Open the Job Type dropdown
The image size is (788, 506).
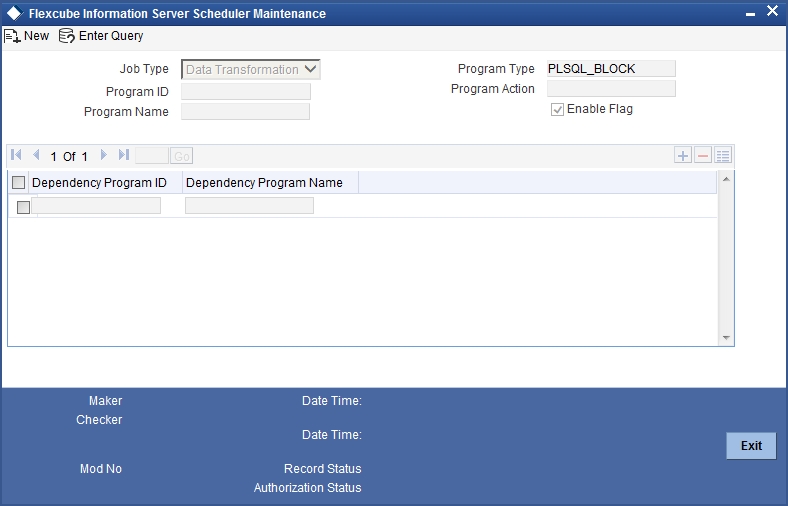coord(251,69)
